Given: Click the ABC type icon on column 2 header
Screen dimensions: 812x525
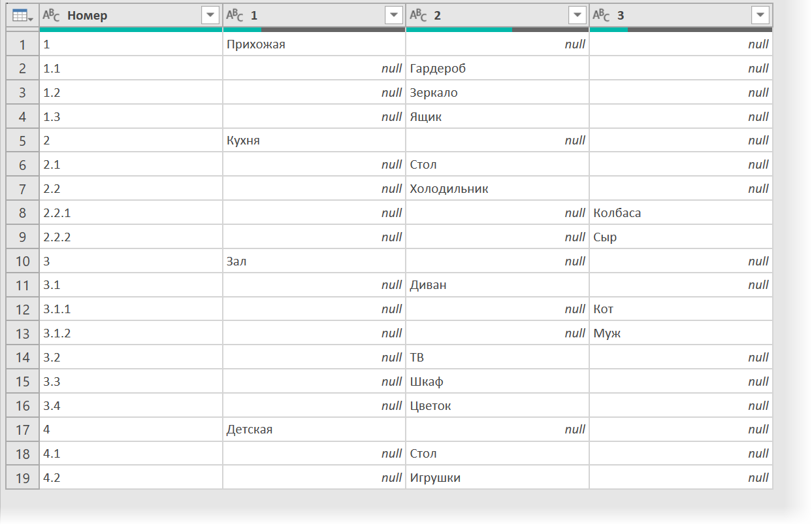Looking at the screenshot, I should point(417,16).
